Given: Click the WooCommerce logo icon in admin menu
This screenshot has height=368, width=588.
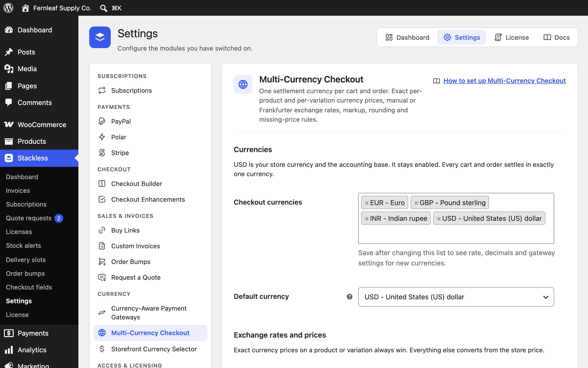Looking at the screenshot, I should click(x=9, y=124).
